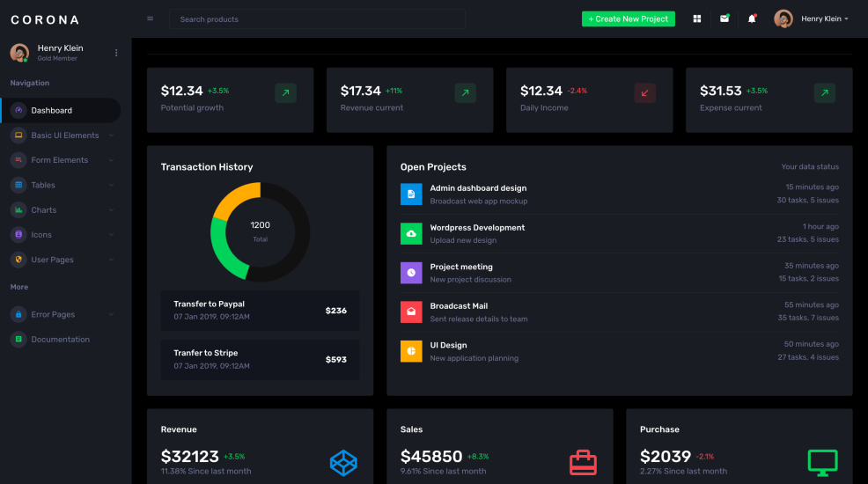The image size is (868, 484).
Task: Expand the Form Elements sidebar section
Action: (x=62, y=160)
